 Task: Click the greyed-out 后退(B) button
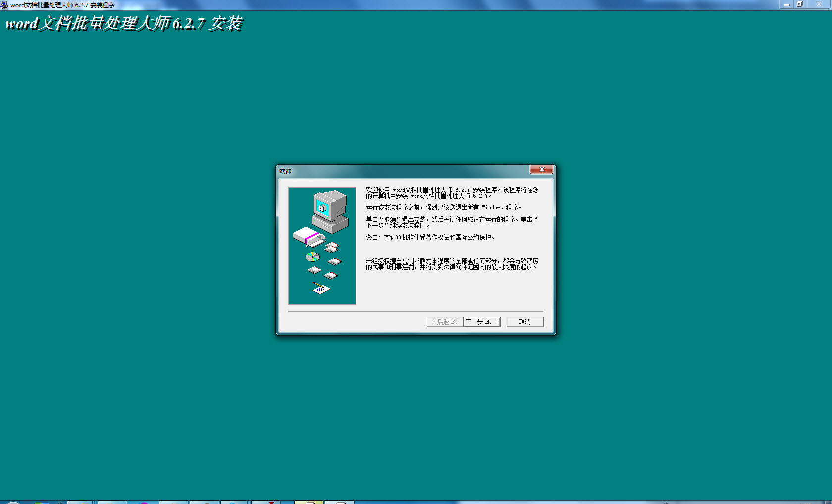pyautogui.click(x=444, y=322)
